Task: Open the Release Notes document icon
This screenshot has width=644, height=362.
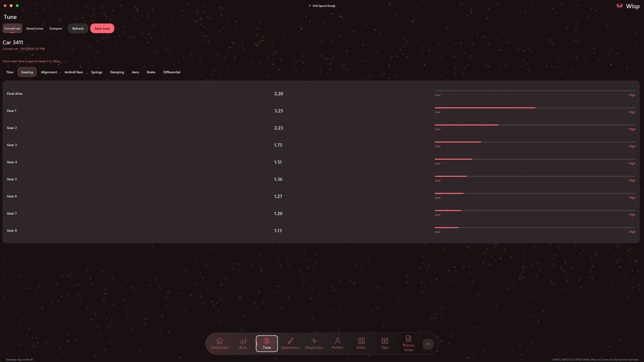Action: click(x=409, y=339)
